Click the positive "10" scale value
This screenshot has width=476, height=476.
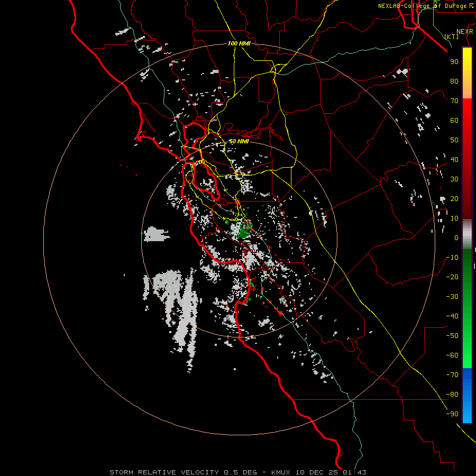click(x=454, y=218)
